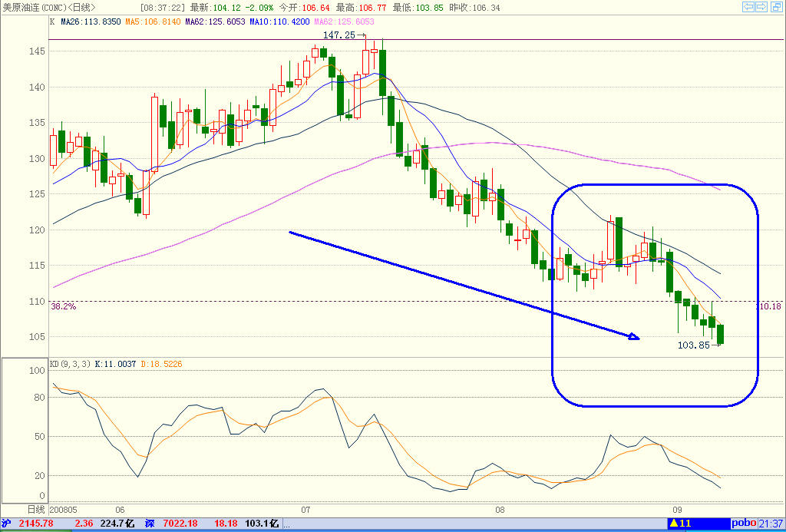Click the pobo logo in status bar

pyautogui.click(x=743, y=524)
